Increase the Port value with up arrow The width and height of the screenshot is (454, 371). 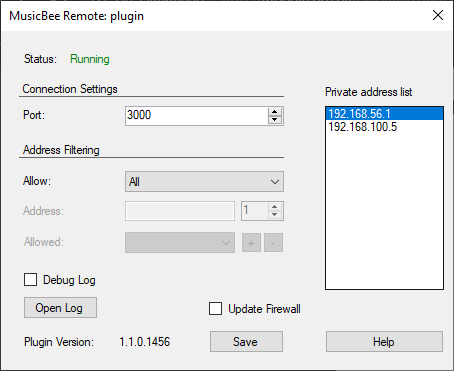coord(275,112)
